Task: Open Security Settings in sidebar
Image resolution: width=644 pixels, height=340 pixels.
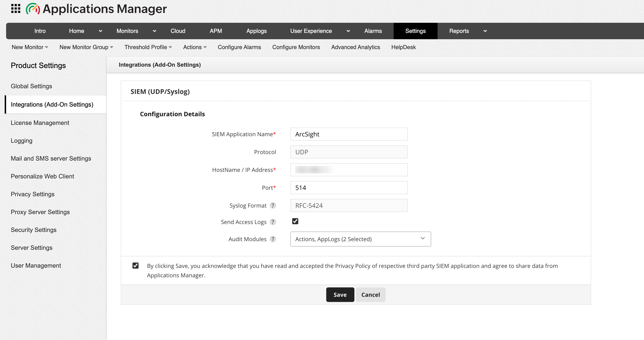Action: (x=34, y=230)
